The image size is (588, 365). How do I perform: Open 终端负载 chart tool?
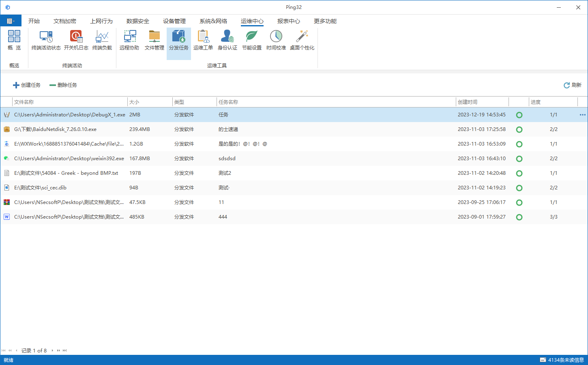pos(102,41)
